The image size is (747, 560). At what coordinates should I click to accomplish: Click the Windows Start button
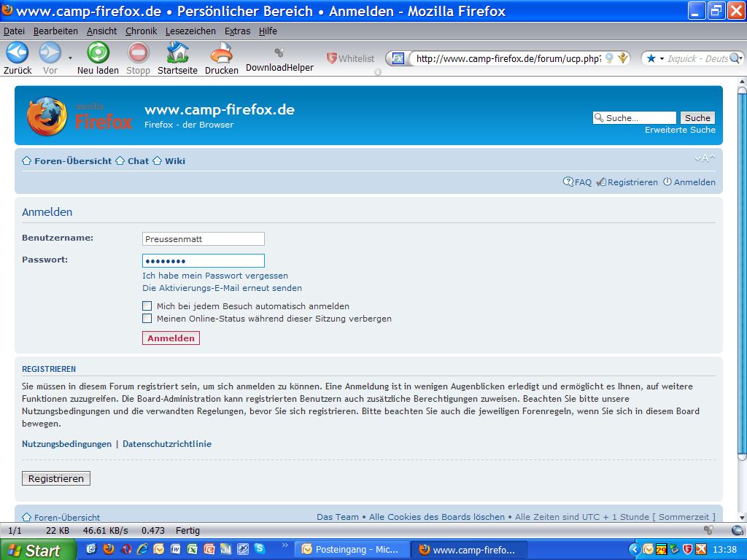tap(38, 550)
